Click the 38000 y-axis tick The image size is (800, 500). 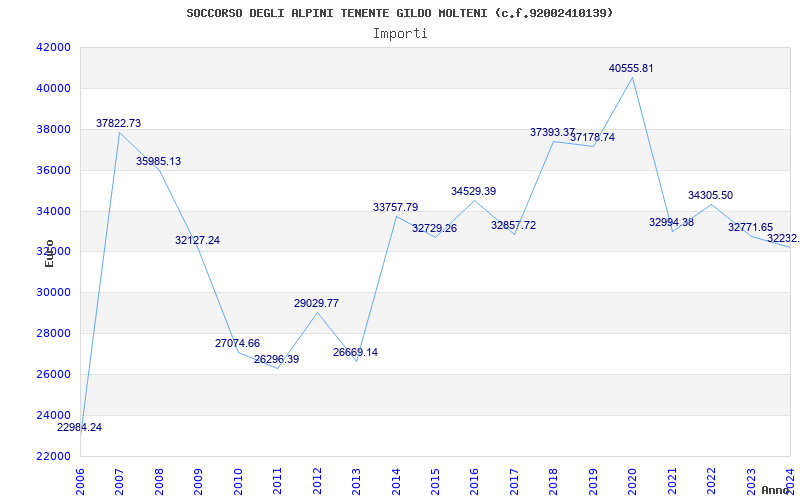53,129
